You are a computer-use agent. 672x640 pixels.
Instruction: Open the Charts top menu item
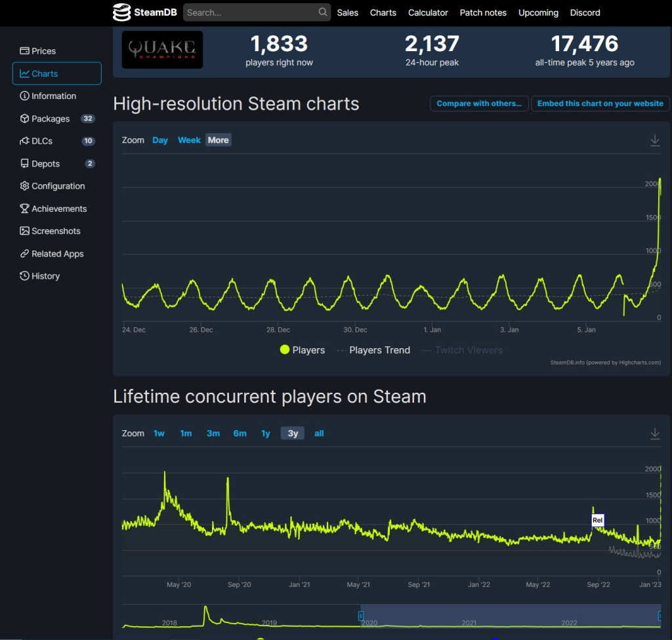pos(383,13)
